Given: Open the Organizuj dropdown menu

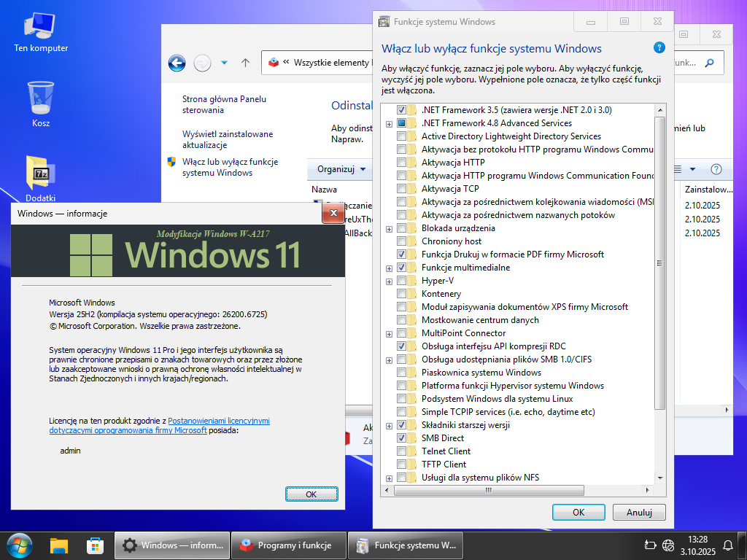Looking at the screenshot, I should (x=341, y=169).
